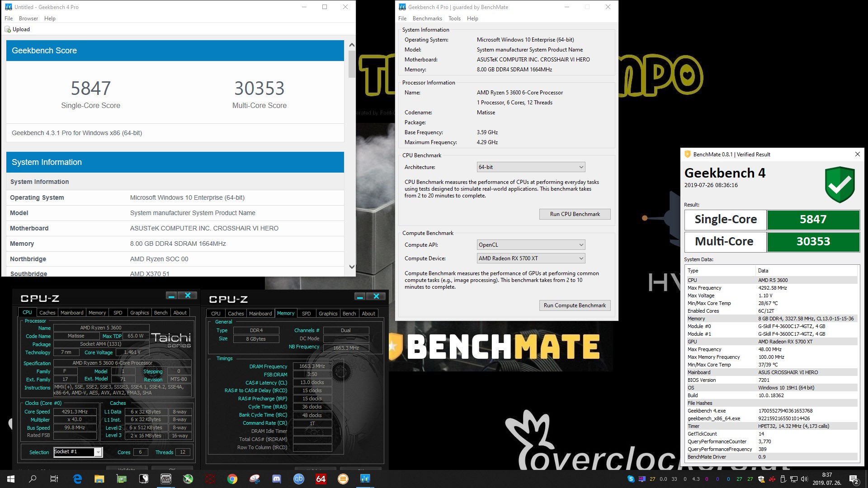Open File menu in BenchMate Geekbench window
Viewport: 868px width, 488px height.
coord(402,19)
